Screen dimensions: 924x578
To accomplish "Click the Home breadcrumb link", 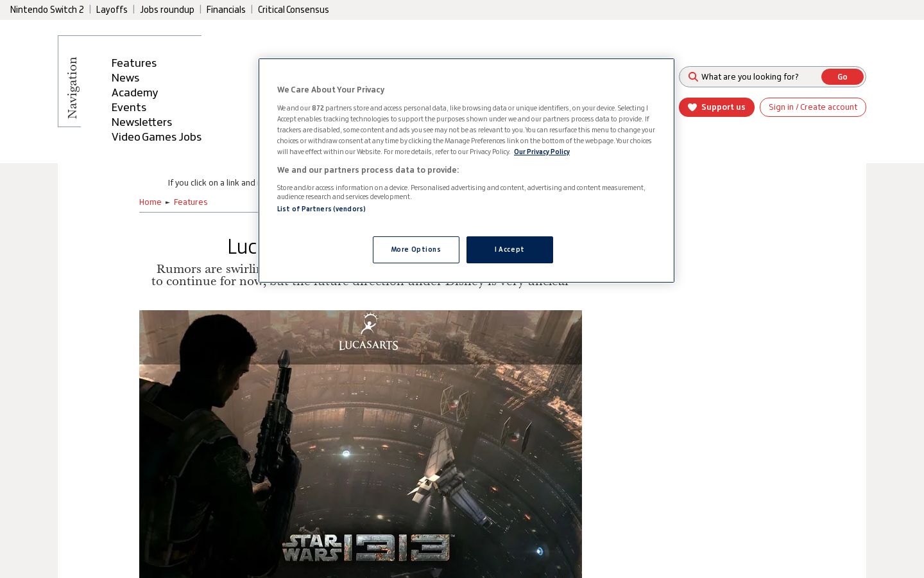I will pyautogui.click(x=150, y=202).
